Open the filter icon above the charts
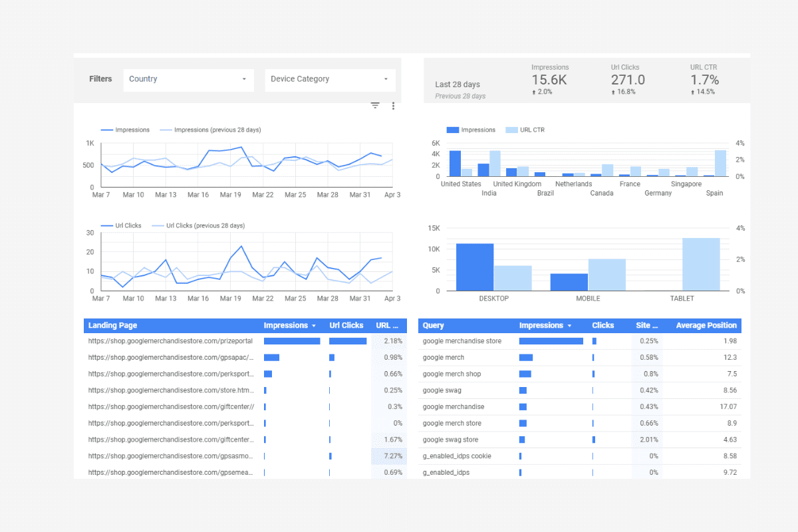798x532 pixels. (x=374, y=105)
